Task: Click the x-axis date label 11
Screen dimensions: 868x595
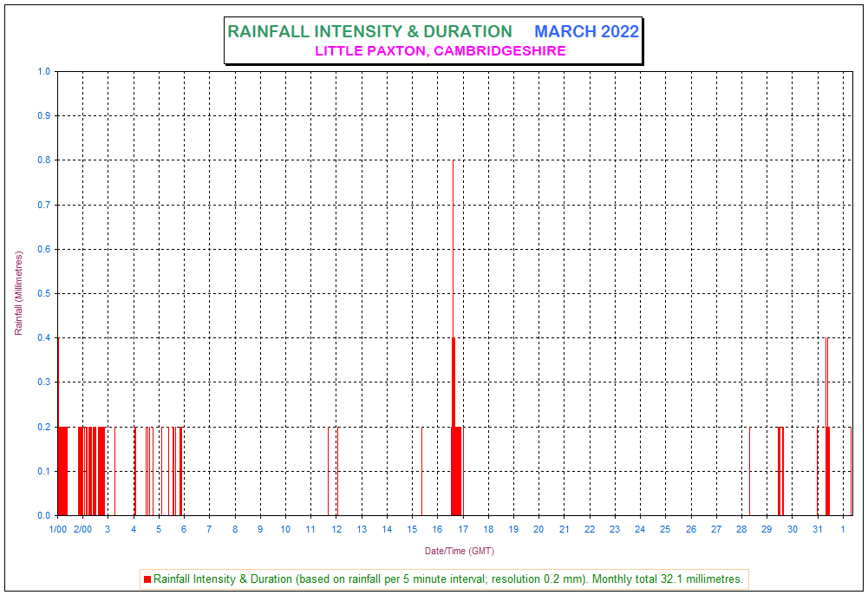Action: pyautogui.click(x=310, y=529)
